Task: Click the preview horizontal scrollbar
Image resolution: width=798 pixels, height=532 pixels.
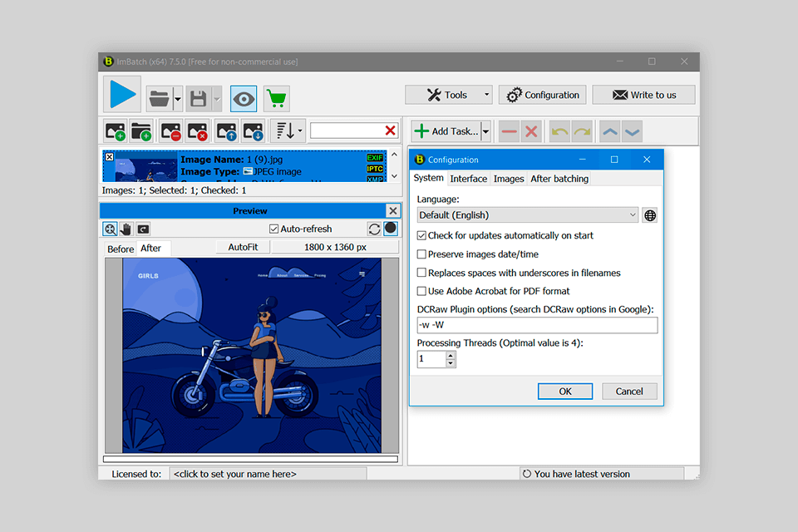Action: tap(250, 459)
